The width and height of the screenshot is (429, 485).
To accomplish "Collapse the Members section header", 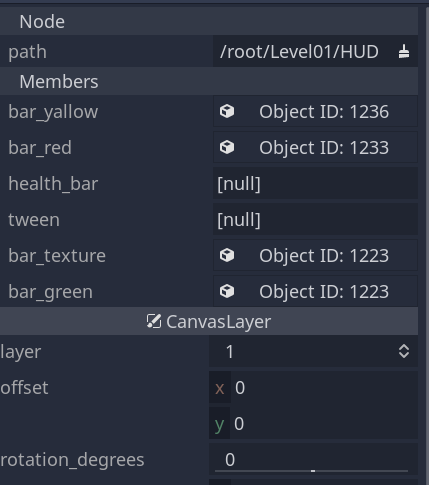I will [x=209, y=81].
